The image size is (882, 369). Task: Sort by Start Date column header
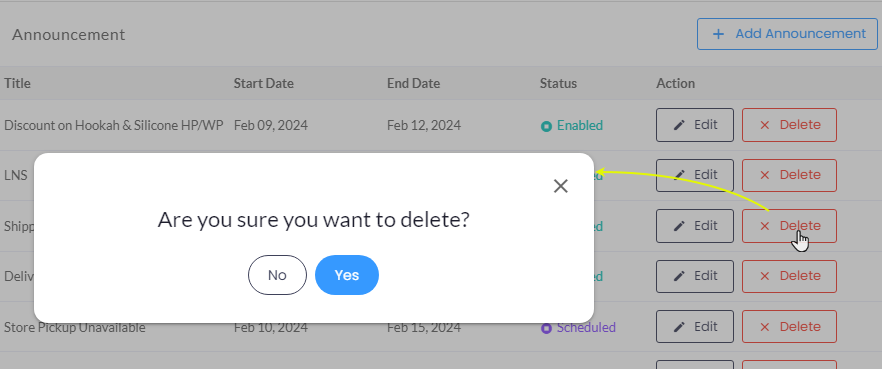point(263,84)
